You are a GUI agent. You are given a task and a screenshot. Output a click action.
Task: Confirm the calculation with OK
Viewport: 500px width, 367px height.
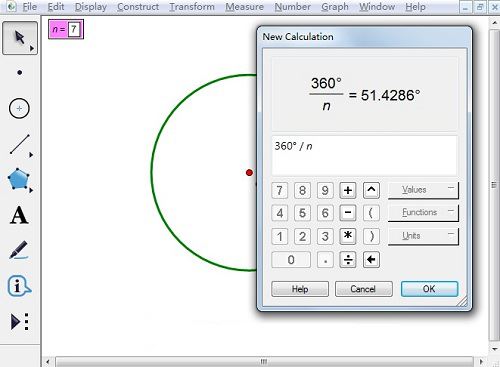pos(429,289)
